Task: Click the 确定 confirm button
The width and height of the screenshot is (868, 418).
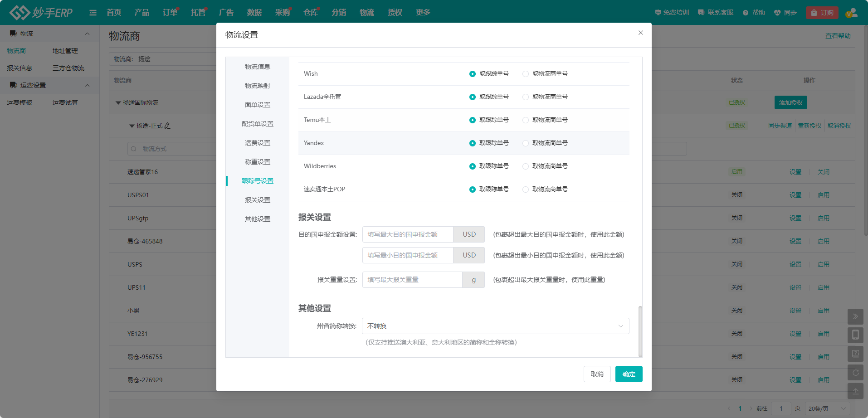Action: tap(629, 374)
